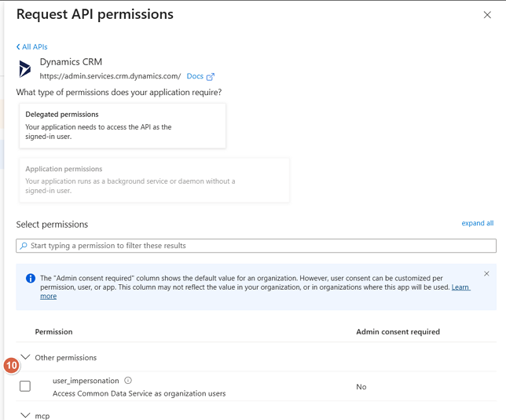Click the back chevron beside All APIs
The height and width of the screenshot is (420, 506).
pyautogui.click(x=18, y=47)
